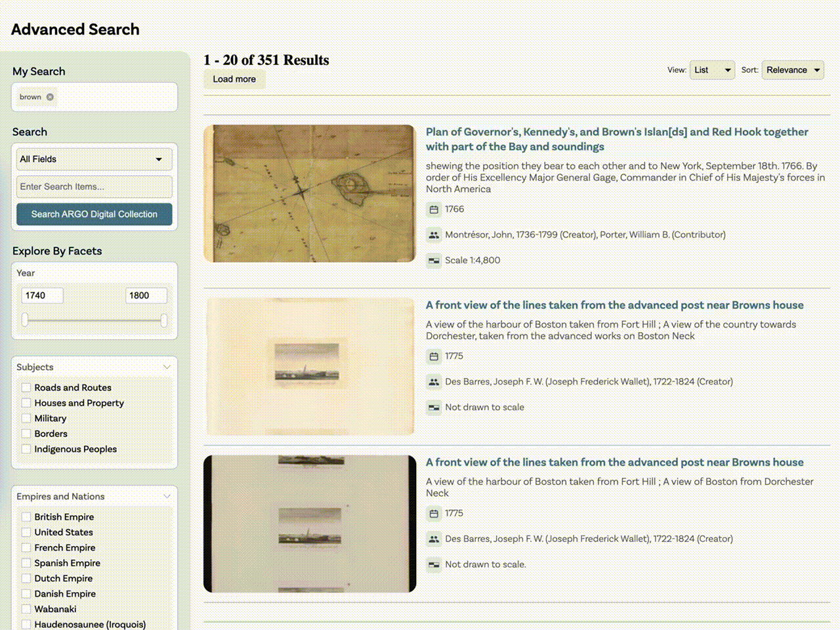
Task: Click the calendar icon in second result
Action: tap(434, 356)
